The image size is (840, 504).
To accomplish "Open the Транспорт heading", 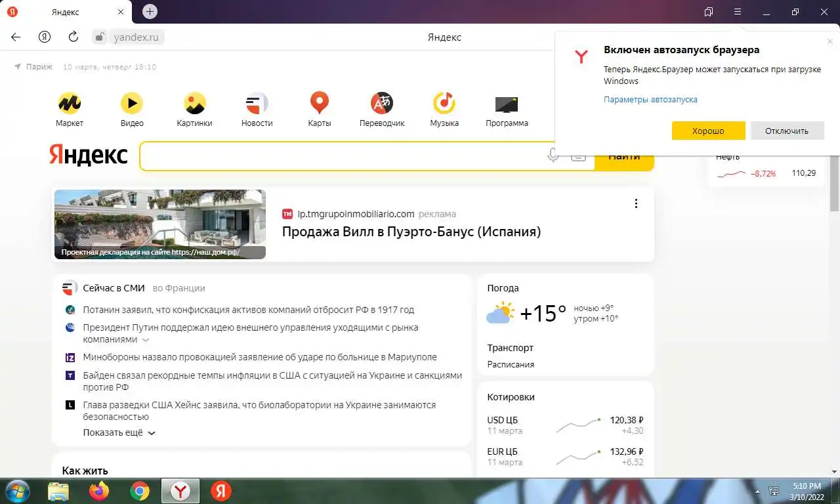I will (x=510, y=348).
